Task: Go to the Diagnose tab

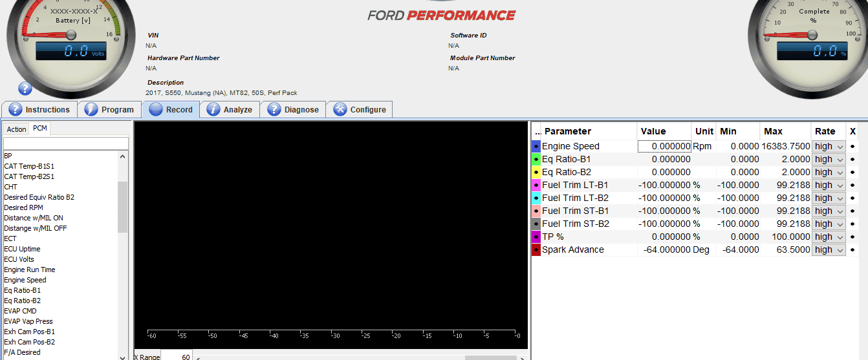Action: [293, 109]
